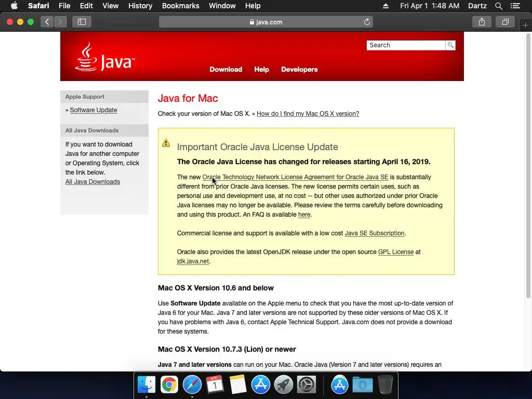
Task: Click the 'Java for Mac' heading
Action: [x=188, y=98]
